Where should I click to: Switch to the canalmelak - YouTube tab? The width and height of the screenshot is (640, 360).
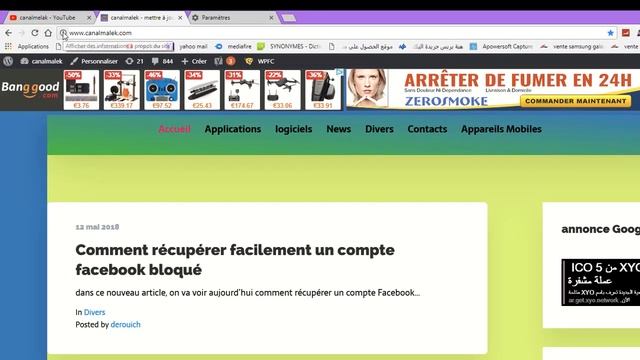point(47,18)
